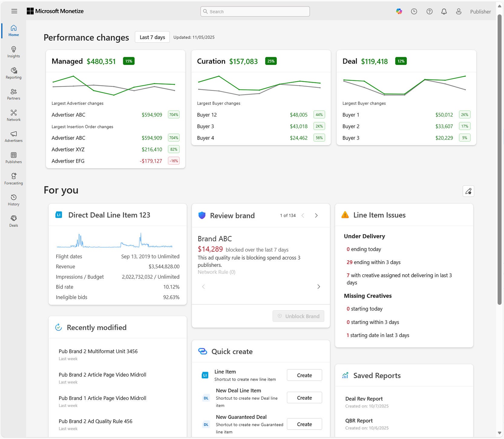Open the Insights section
504x439 pixels.
(13, 51)
